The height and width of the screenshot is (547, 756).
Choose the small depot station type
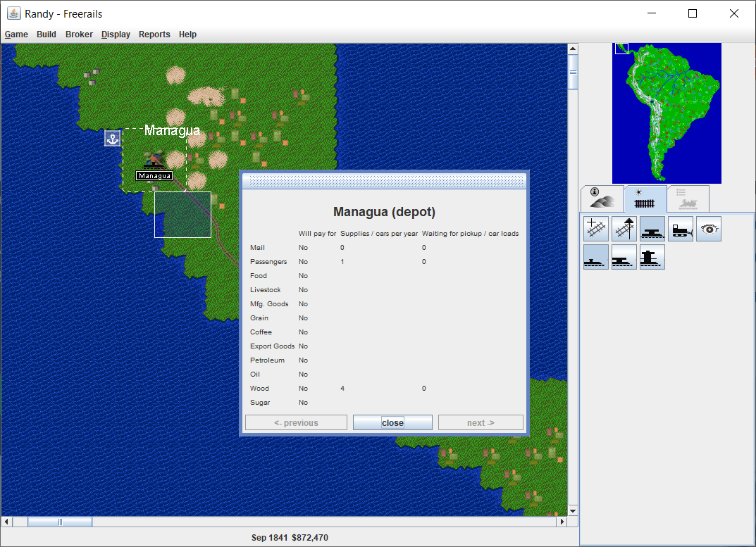[596, 257]
